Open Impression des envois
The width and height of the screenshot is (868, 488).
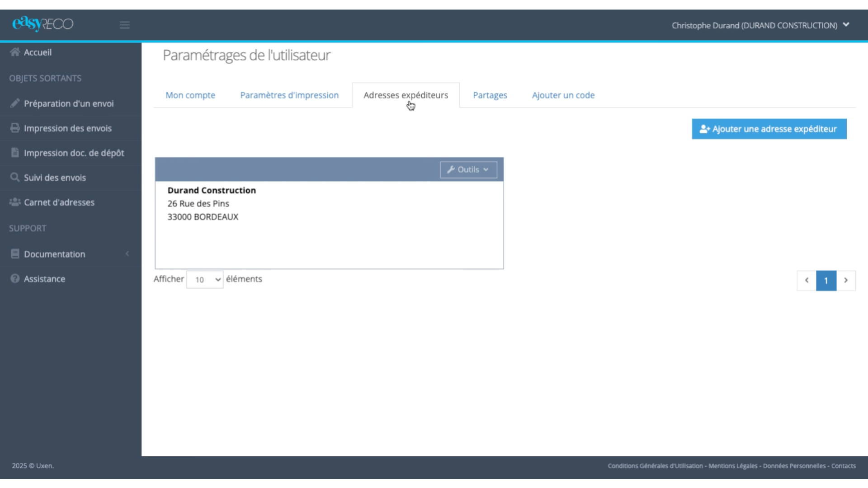click(x=68, y=128)
